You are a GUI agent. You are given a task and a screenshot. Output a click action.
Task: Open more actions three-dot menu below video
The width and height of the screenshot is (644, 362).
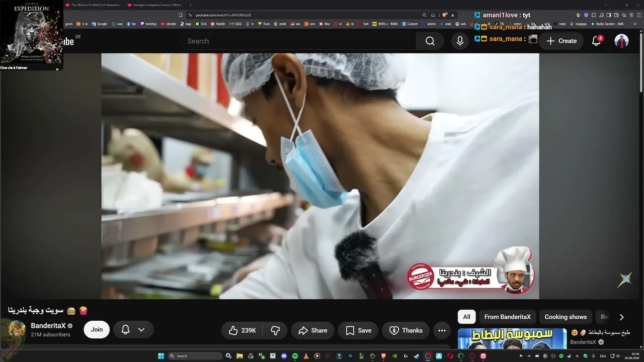pos(442,330)
